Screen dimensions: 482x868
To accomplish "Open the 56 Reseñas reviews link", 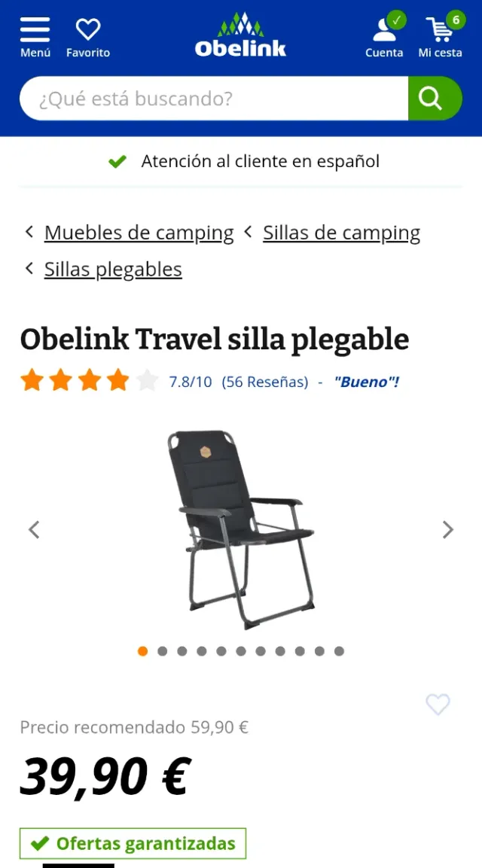I will pyautogui.click(x=265, y=382).
